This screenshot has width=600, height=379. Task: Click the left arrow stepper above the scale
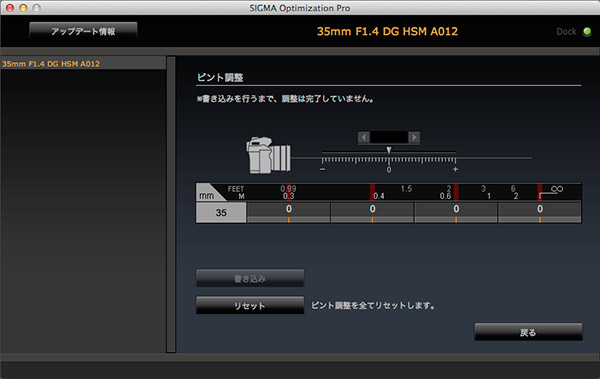click(x=364, y=137)
